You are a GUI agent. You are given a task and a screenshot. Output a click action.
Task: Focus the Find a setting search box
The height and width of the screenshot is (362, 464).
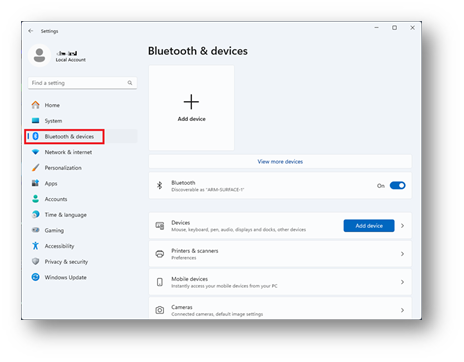(x=82, y=83)
